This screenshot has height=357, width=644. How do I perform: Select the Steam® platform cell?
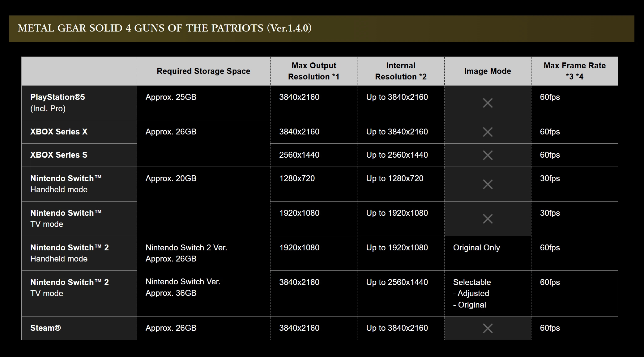click(x=79, y=328)
